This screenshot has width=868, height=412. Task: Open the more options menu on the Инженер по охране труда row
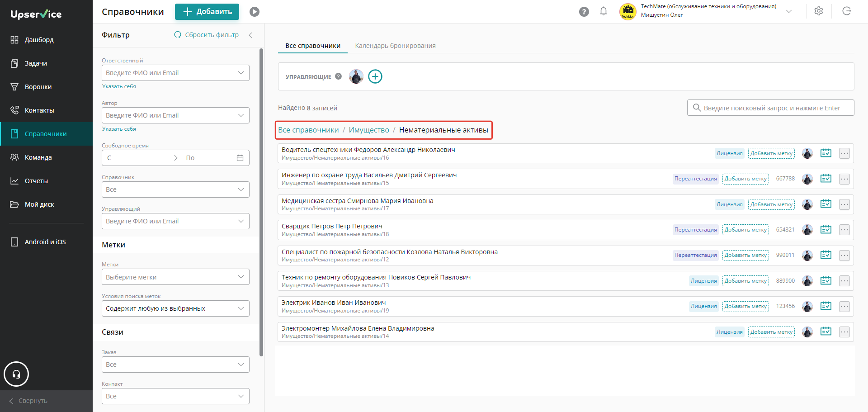[844, 179]
